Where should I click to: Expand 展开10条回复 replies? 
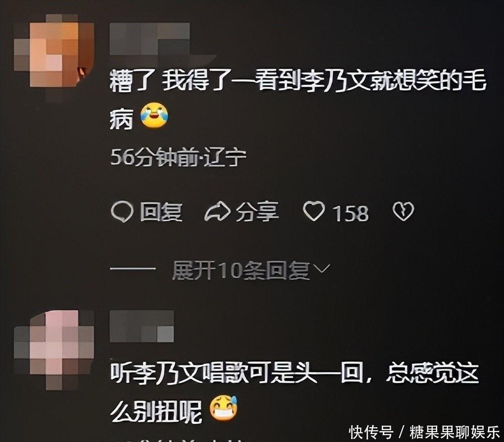click(241, 270)
